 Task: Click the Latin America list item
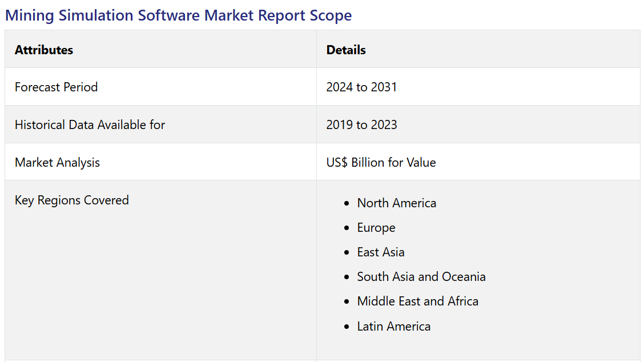click(x=393, y=327)
